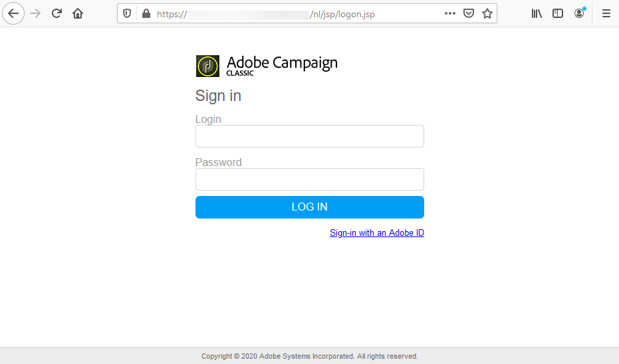Click the forward navigation arrow
Image resolution: width=619 pixels, height=364 pixels.
pyautogui.click(x=35, y=13)
